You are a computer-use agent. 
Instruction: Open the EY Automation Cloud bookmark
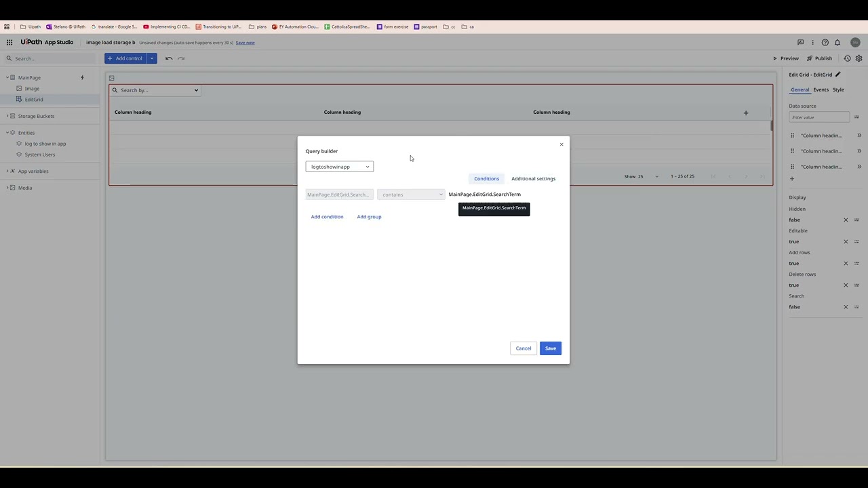[295, 26]
